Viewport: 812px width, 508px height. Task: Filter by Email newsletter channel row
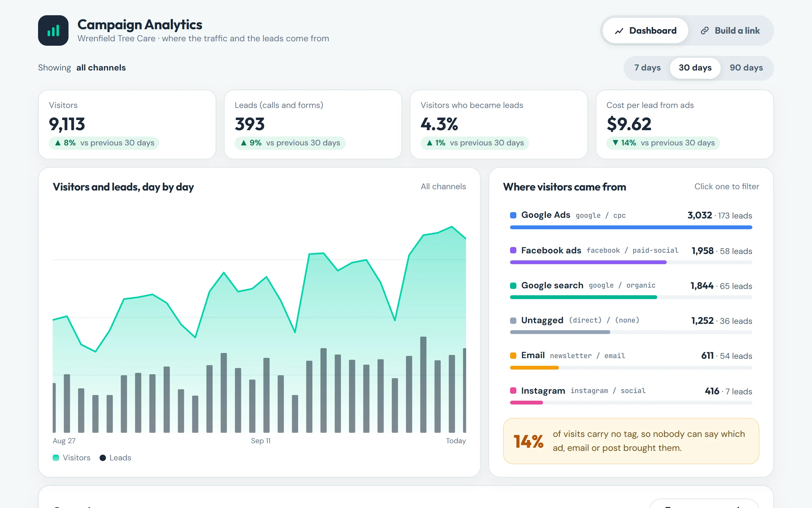[631, 360]
